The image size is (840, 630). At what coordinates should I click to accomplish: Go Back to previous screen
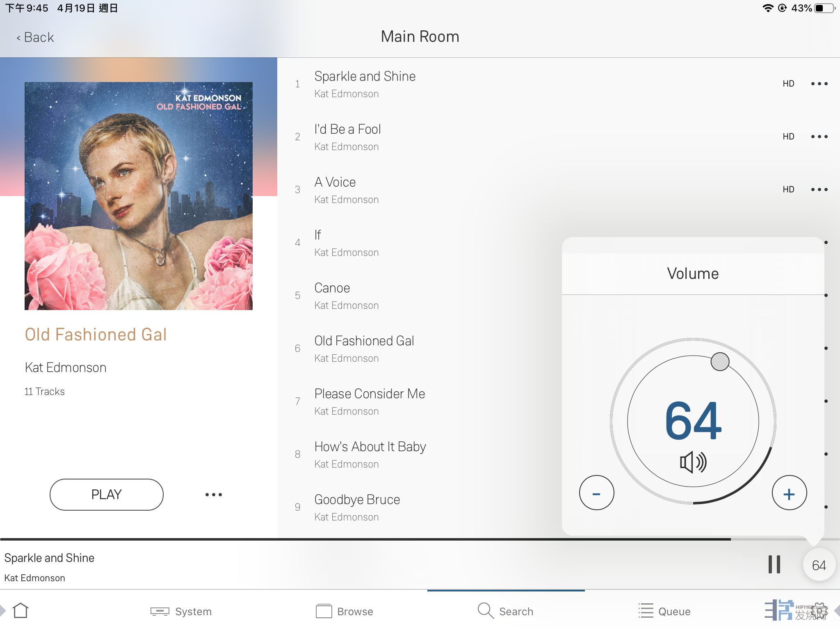coord(35,37)
